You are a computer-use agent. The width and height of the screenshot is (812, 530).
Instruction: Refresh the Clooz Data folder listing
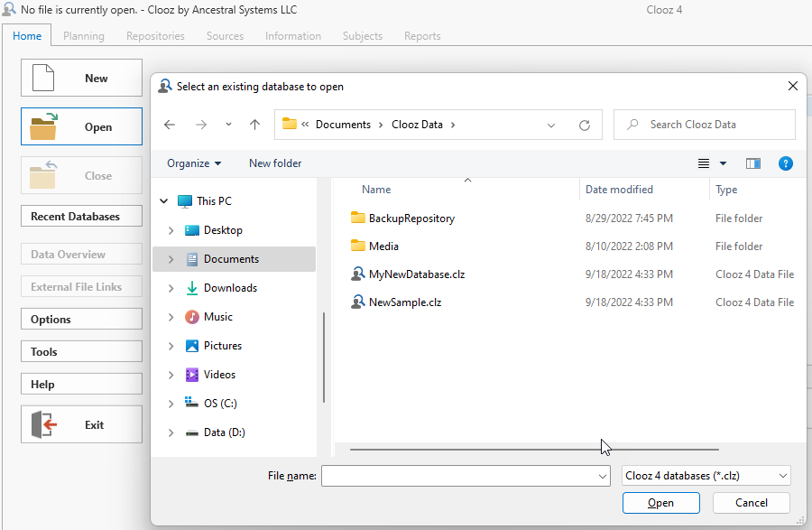point(586,125)
